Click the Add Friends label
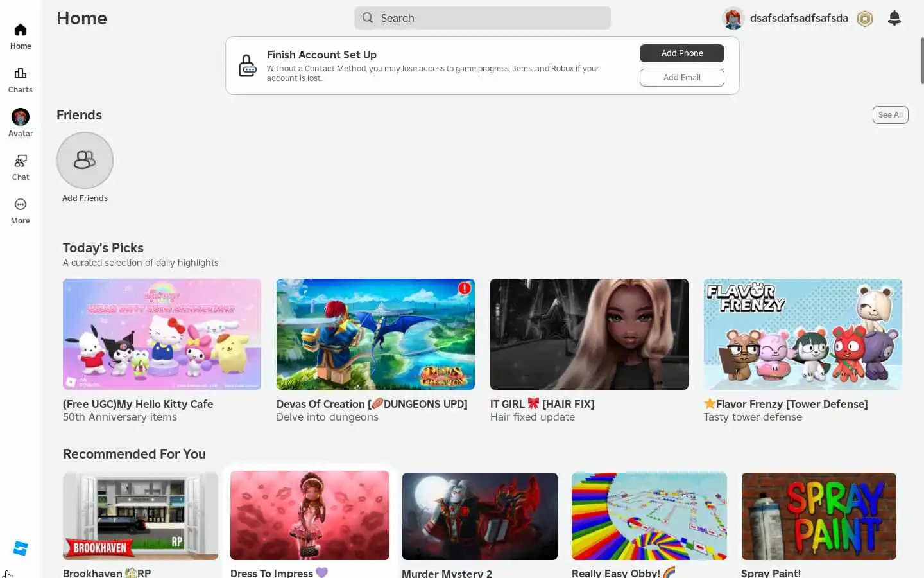Image resolution: width=924 pixels, height=578 pixels. (85, 198)
